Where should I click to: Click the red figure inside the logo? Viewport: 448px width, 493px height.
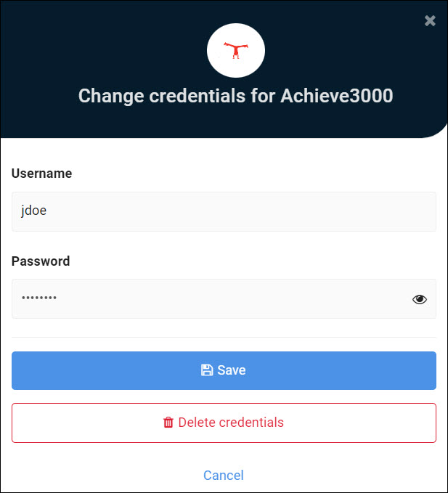coord(236,50)
